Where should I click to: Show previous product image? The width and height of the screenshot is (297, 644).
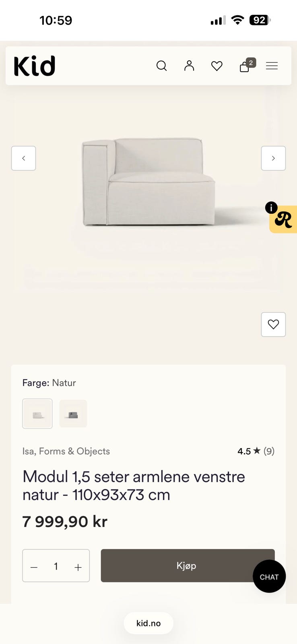point(23,158)
